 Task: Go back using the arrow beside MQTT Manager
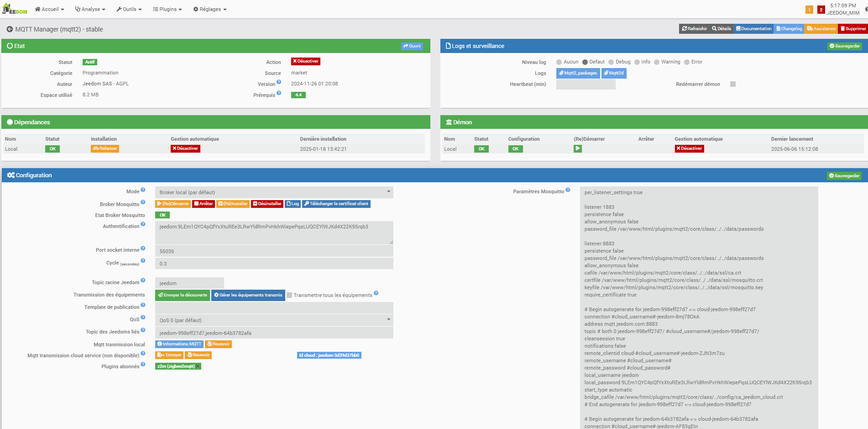(10, 29)
